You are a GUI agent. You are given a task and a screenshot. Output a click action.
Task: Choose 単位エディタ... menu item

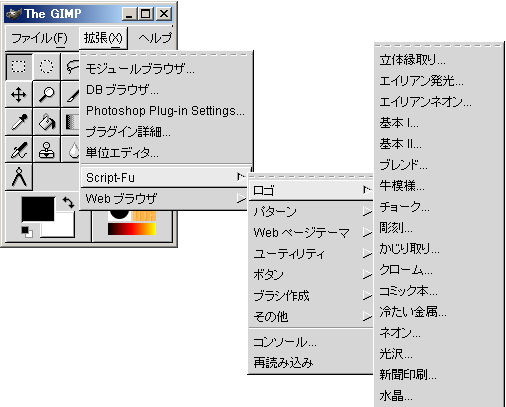pos(167,153)
